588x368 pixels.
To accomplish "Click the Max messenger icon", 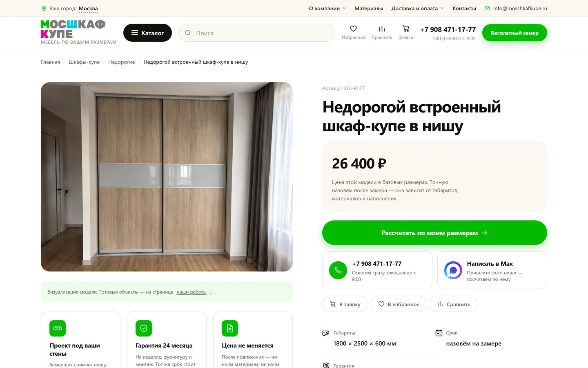I will coord(453,270).
